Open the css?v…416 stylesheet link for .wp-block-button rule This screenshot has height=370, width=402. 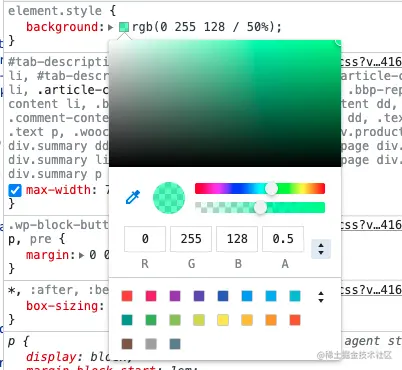[x=371, y=225]
